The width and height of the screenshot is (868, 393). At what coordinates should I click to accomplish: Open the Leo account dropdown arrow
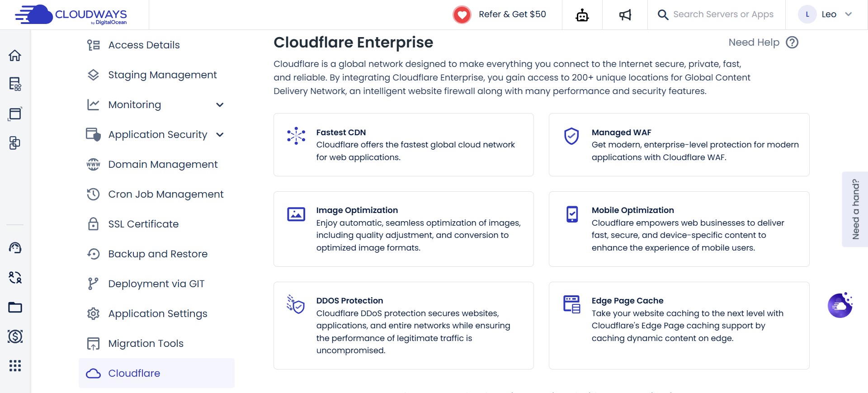[x=848, y=14]
